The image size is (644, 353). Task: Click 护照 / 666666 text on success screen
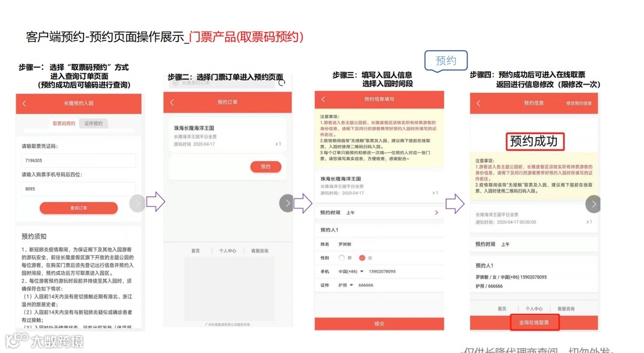(489, 286)
